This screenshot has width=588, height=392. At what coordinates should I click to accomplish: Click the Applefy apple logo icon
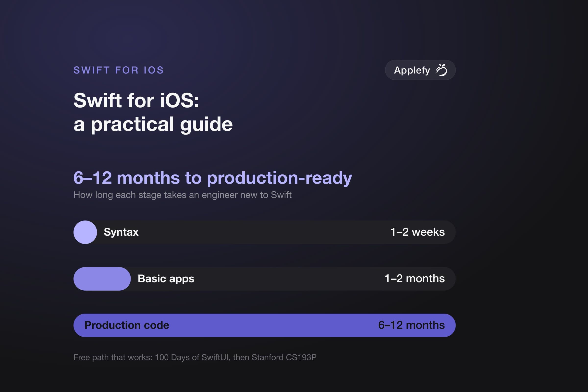tap(441, 70)
